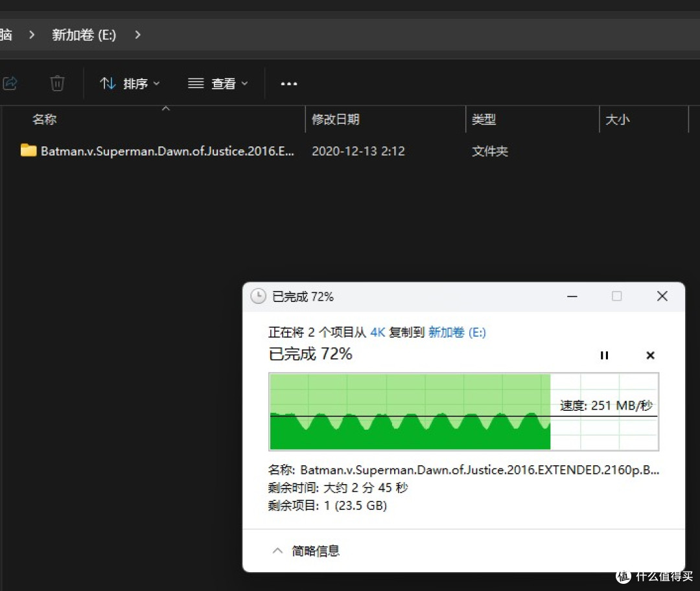Pause the file copy operation
Screen dimensions: 700x591
[604, 355]
